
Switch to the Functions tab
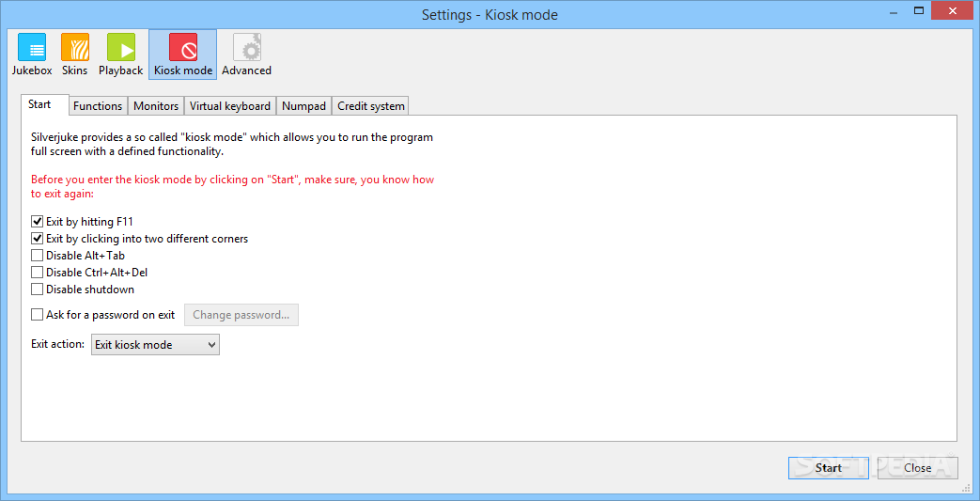tap(98, 106)
